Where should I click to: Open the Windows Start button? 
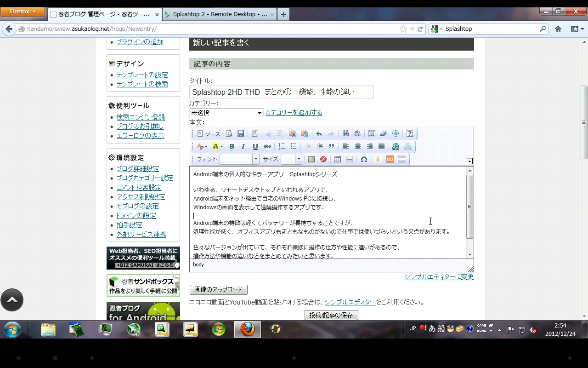12,329
